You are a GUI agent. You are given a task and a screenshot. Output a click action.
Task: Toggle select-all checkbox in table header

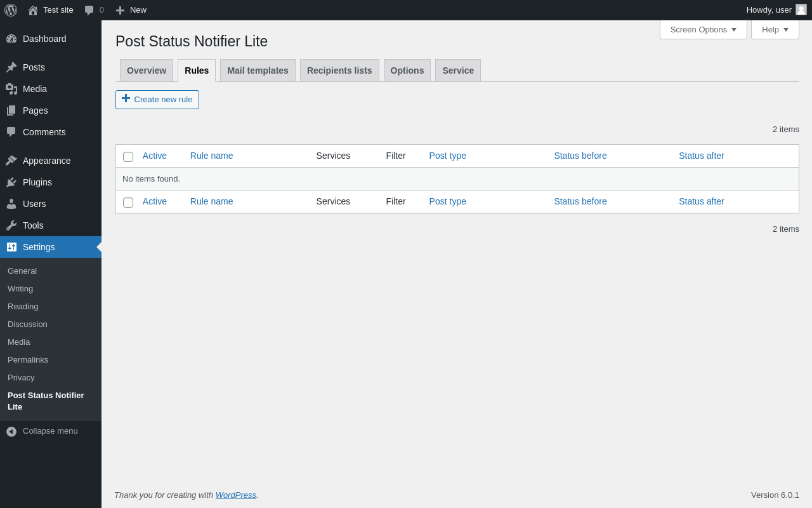point(128,157)
